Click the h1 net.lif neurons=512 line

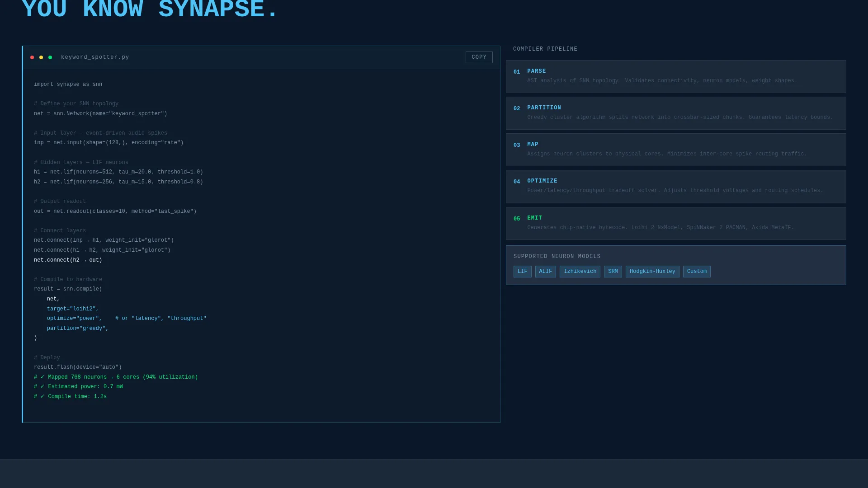118,172
